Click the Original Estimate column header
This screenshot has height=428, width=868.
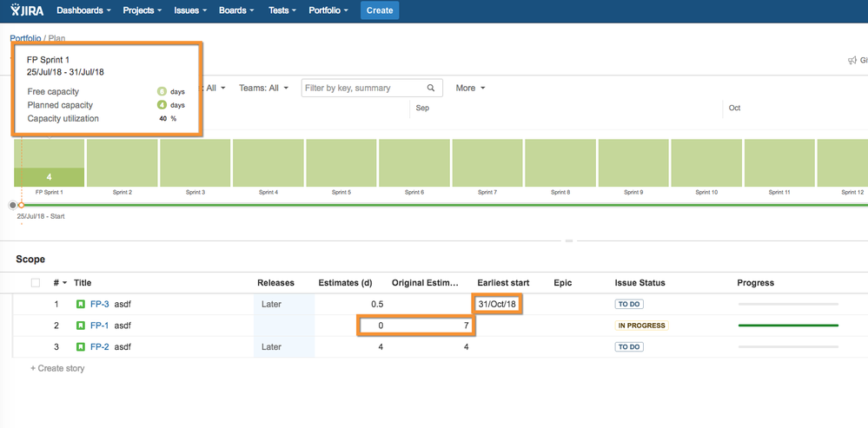pyautogui.click(x=425, y=282)
